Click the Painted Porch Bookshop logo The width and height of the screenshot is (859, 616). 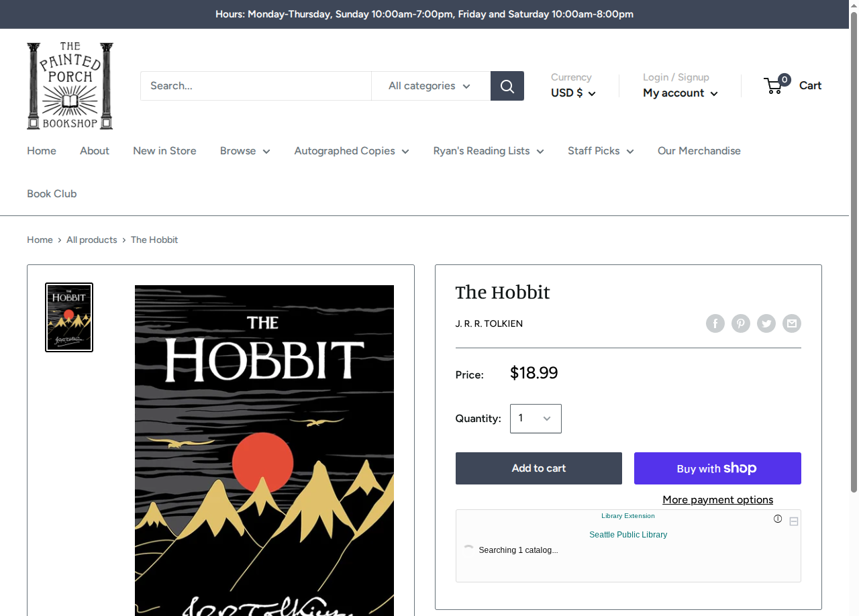click(x=70, y=86)
